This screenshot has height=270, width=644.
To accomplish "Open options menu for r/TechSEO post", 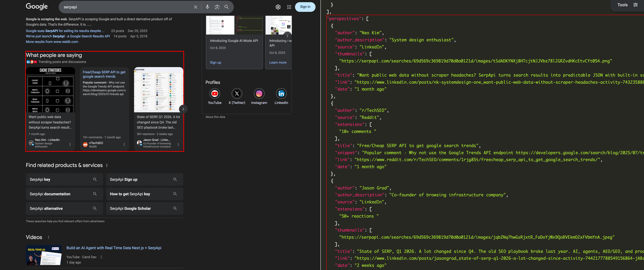I will pos(124,145).
